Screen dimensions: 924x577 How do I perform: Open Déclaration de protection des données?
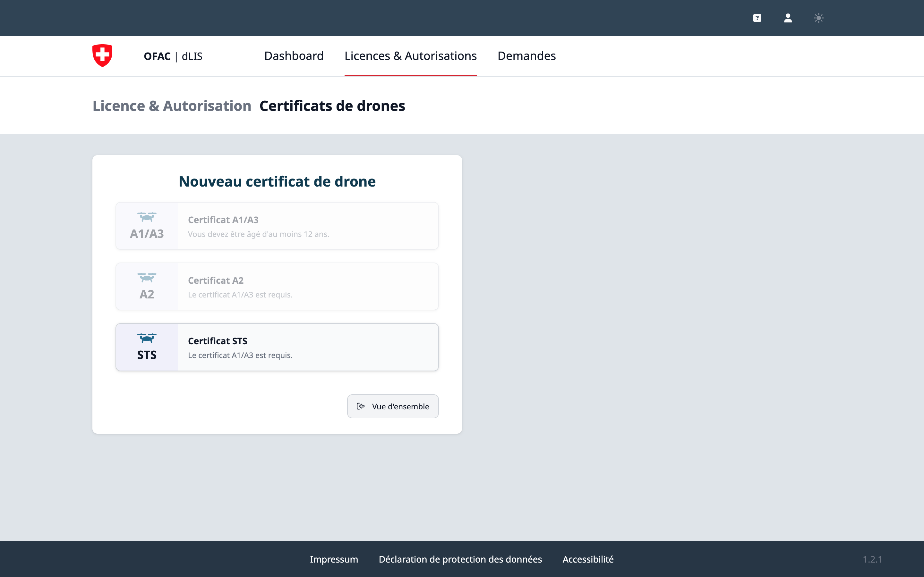[460, 559]
